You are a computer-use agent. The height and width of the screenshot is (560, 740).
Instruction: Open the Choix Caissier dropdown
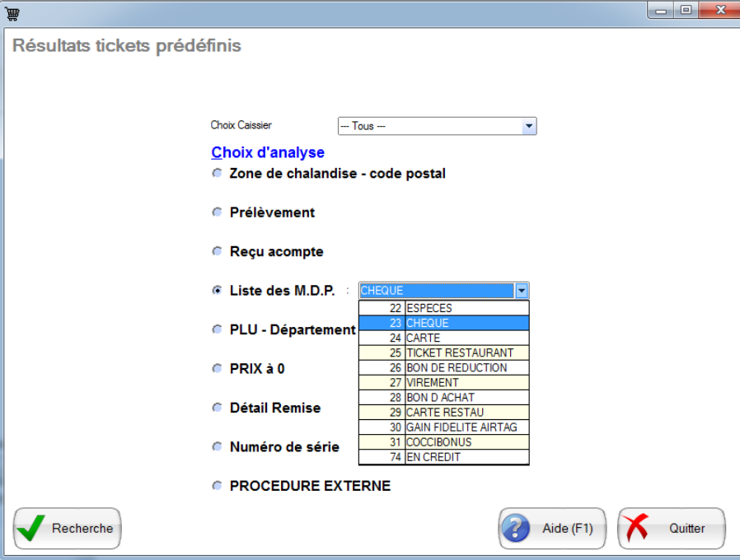528,126
